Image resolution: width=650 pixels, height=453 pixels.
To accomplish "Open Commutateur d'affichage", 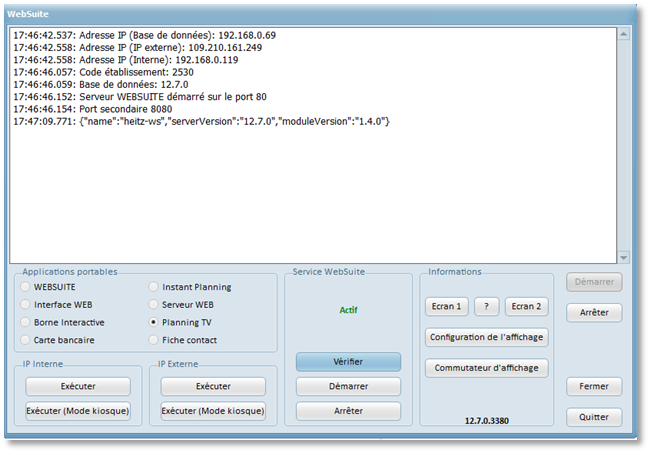I will point(486,368).
